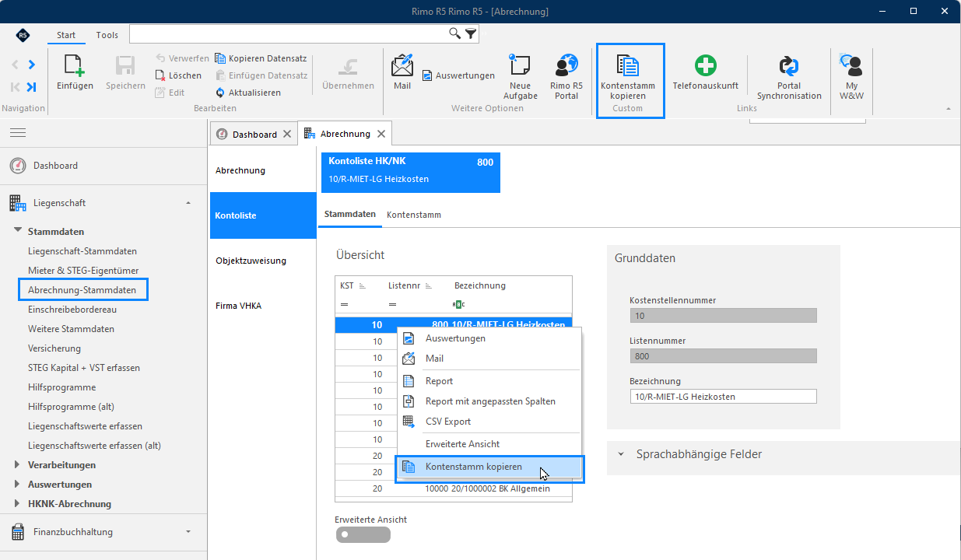The height and width of the screenshot is (560, 961).
Task: Click the search magnifier icon
Action: coord(455,33)
